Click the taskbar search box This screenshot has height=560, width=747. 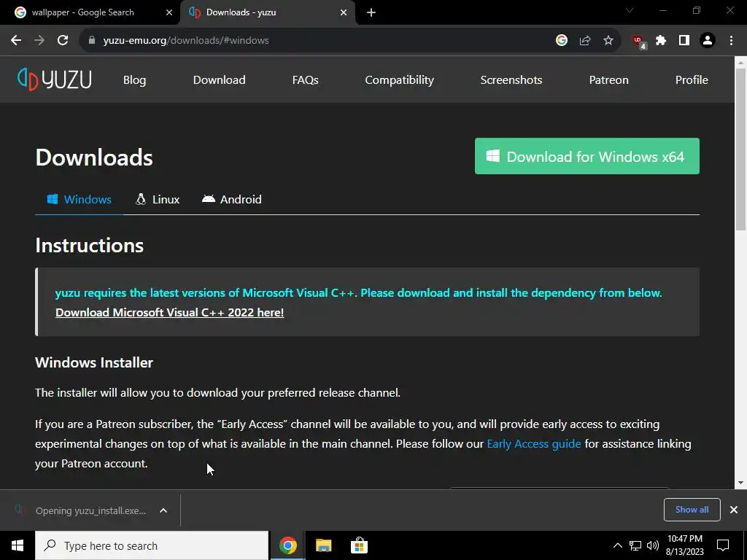pyautogui.click(x=152, y=545)
